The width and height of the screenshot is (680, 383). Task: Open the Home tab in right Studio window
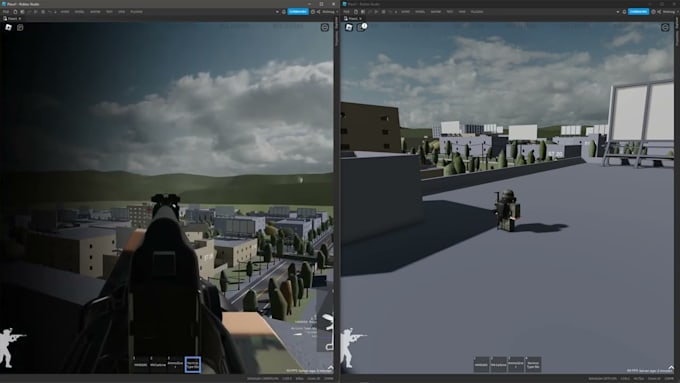point(405,12)
